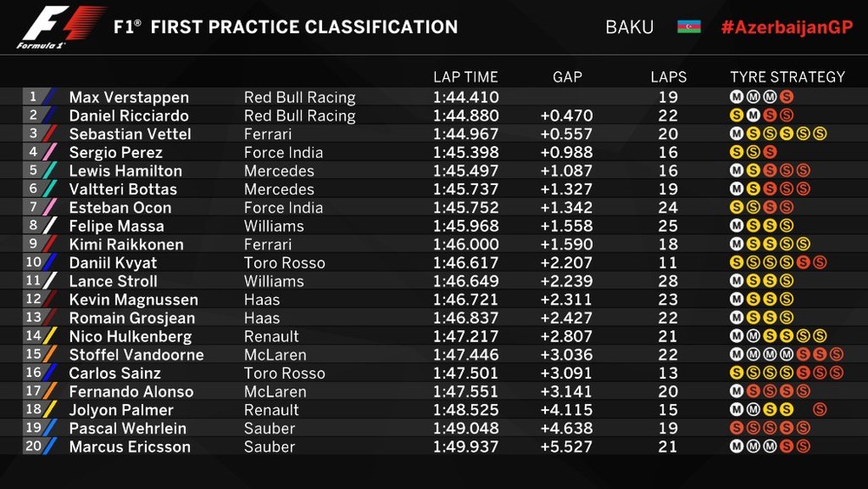Screen dimensions: 868x489
Task: Click Sergio Perez's first yellow tyre icon
Action: click(737, 152)
